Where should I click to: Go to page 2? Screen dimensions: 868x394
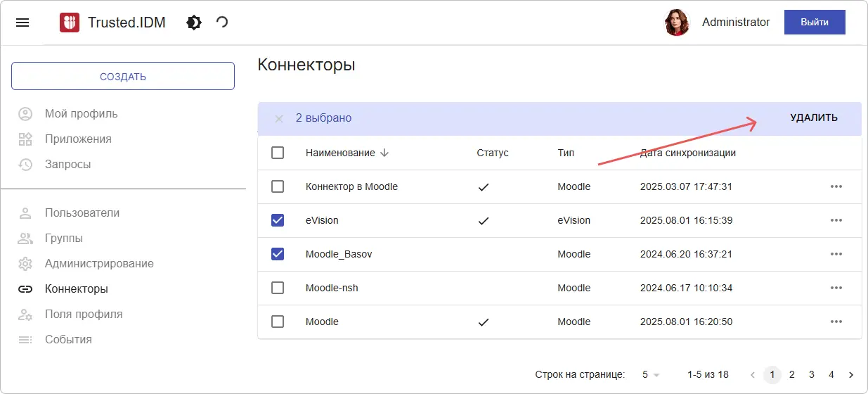[792, 374]
